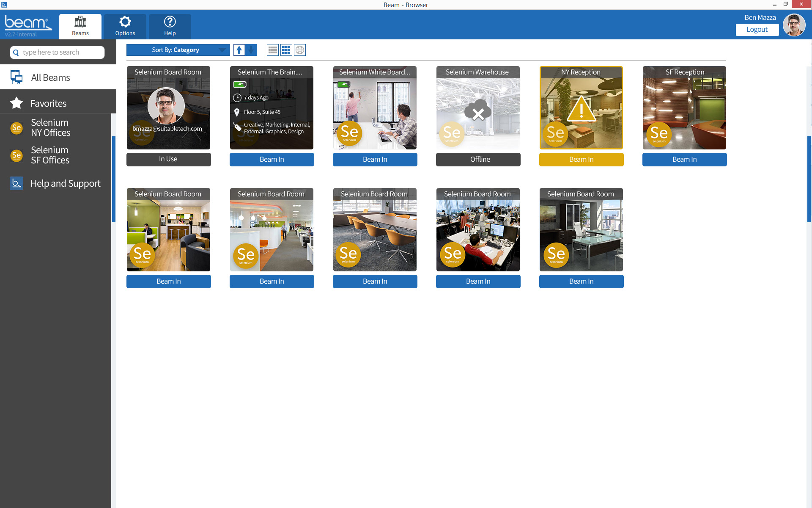812x508 pixels.
Task: Beam In to NY Reception
Action: [x=581, y=160]
